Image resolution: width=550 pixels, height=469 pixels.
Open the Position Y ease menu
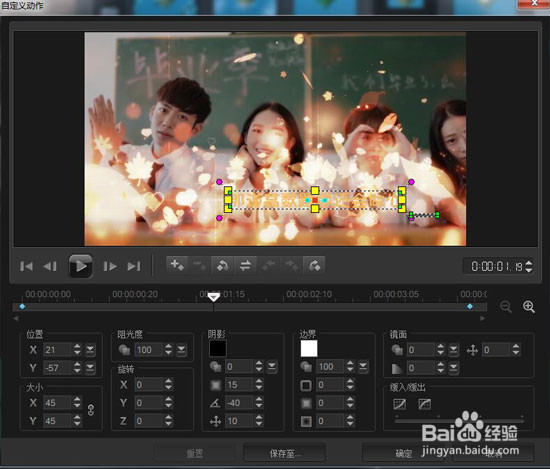coord(90,368)
